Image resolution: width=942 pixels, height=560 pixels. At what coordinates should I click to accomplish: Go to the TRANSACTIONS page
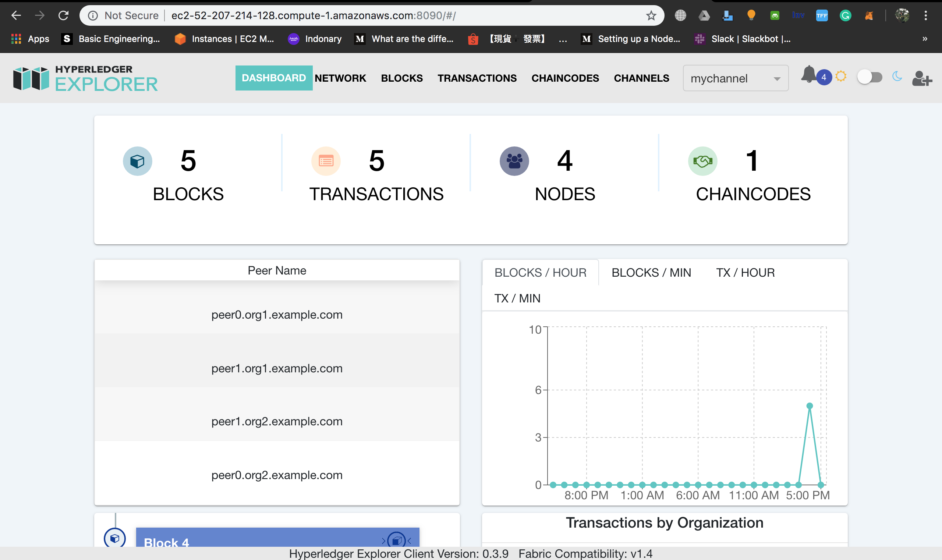[x=477, y=78]
